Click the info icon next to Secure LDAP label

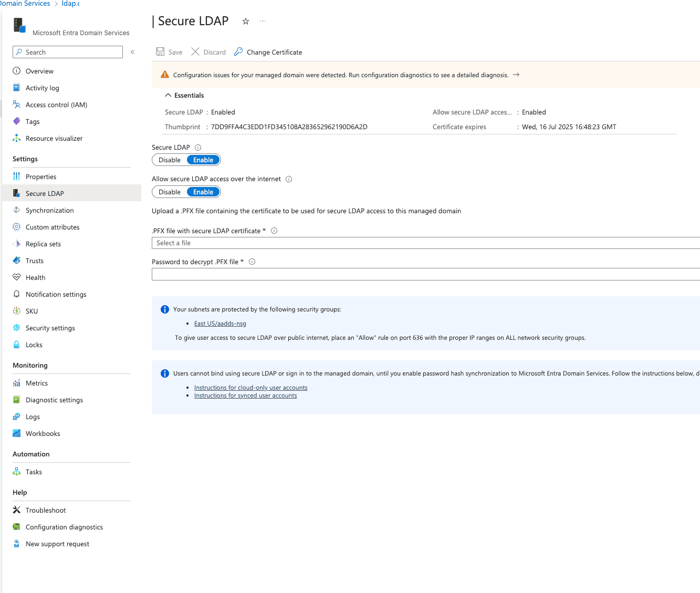tap(198, 148)
